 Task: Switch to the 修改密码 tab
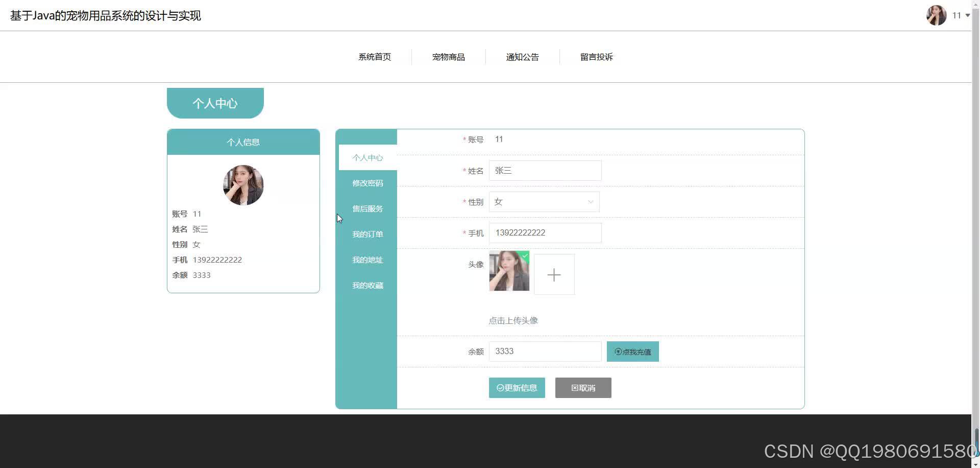pos(367,183)
